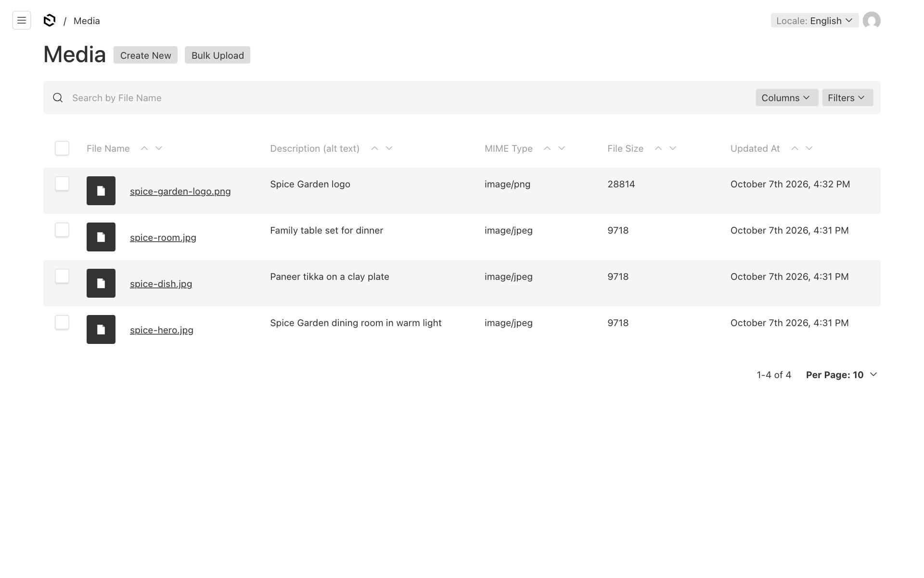
Task: Sort File Size ascending arrow
Action: point(658,148)
